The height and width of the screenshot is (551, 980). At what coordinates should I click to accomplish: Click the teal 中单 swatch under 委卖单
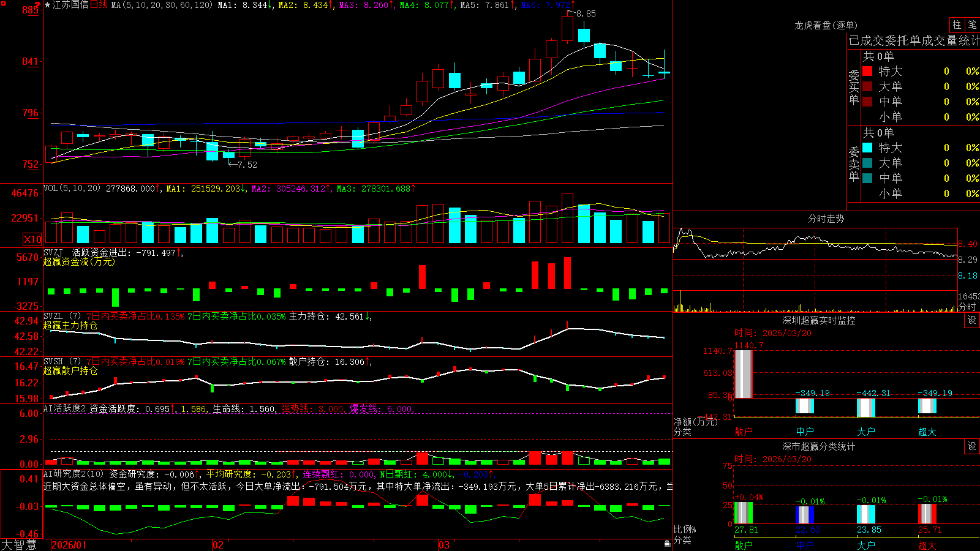867,178
